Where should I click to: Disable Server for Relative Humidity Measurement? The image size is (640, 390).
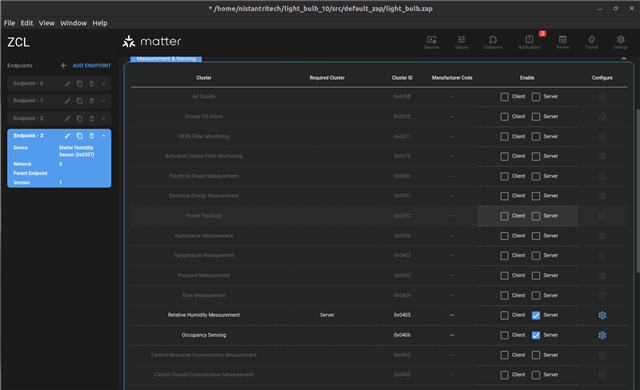[x=536, y=315]
